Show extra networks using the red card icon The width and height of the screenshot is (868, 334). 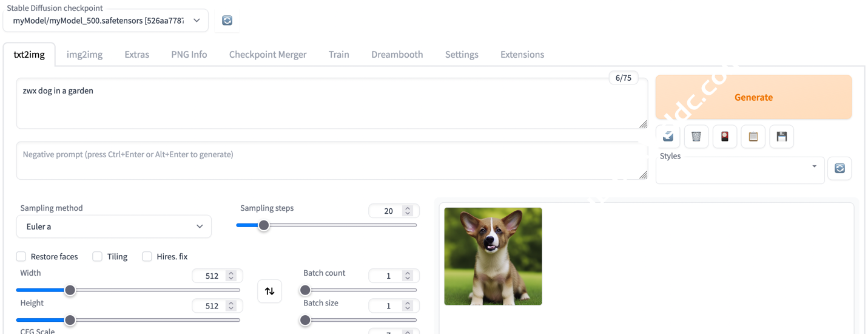pyautogui.click(x=724, y=137)
